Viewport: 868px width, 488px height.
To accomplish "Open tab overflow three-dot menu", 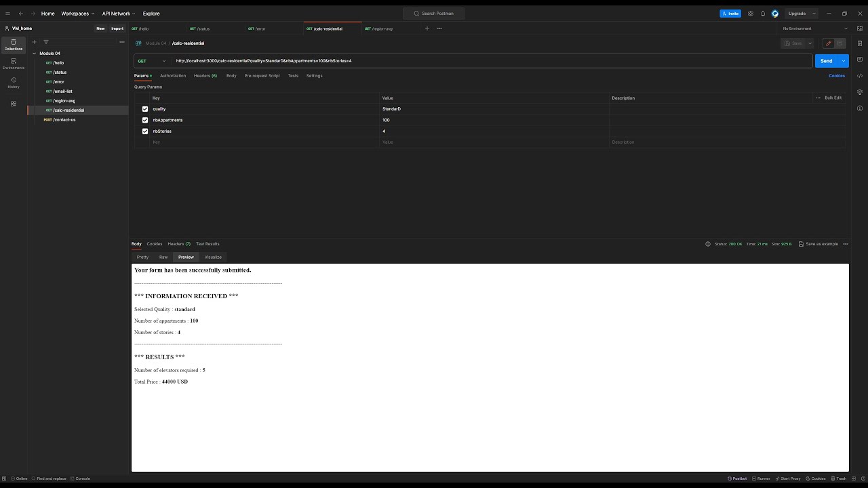I will click(439, 28).
